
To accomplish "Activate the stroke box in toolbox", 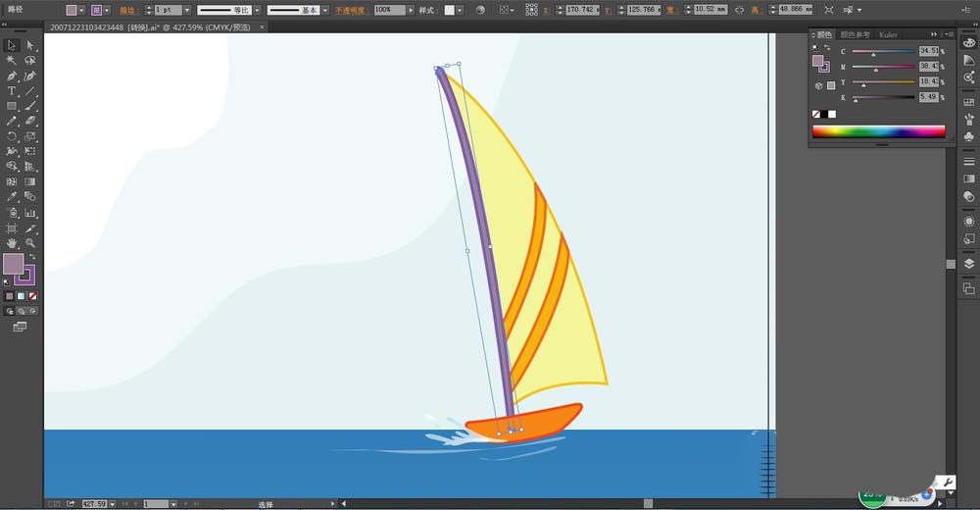I will 26,276.
